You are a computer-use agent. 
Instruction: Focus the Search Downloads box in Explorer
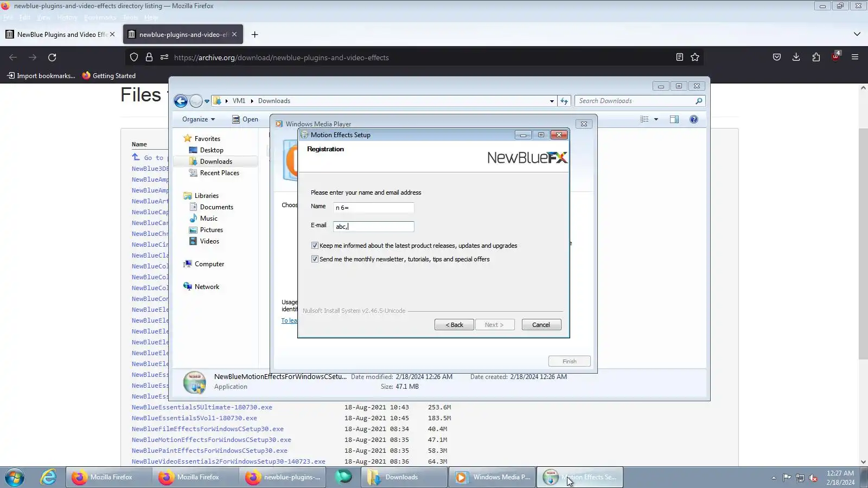635,101
